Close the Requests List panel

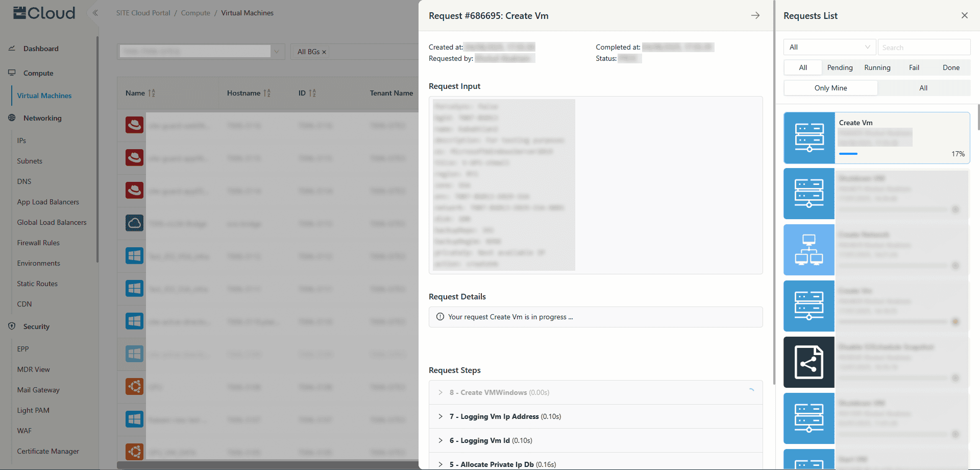tap(964, 16)
